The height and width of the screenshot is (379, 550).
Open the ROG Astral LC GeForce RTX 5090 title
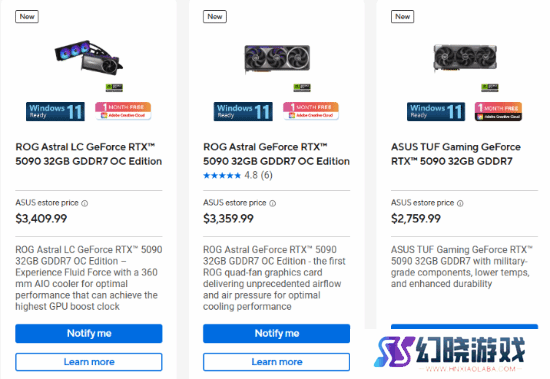click(88, 154)
